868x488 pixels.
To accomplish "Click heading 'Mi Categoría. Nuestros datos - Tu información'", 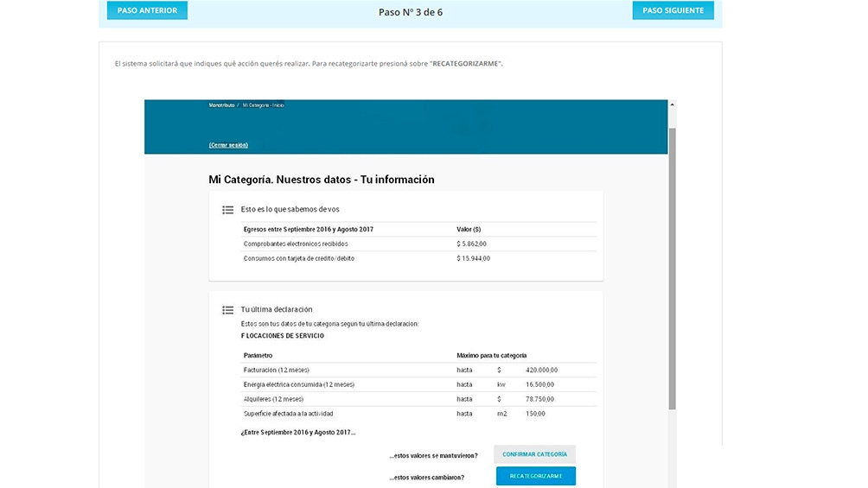I will 322,180.
